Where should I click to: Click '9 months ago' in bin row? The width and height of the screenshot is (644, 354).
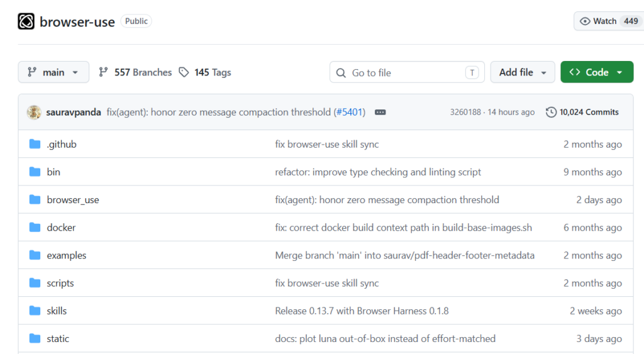click(x=592, y=172)
